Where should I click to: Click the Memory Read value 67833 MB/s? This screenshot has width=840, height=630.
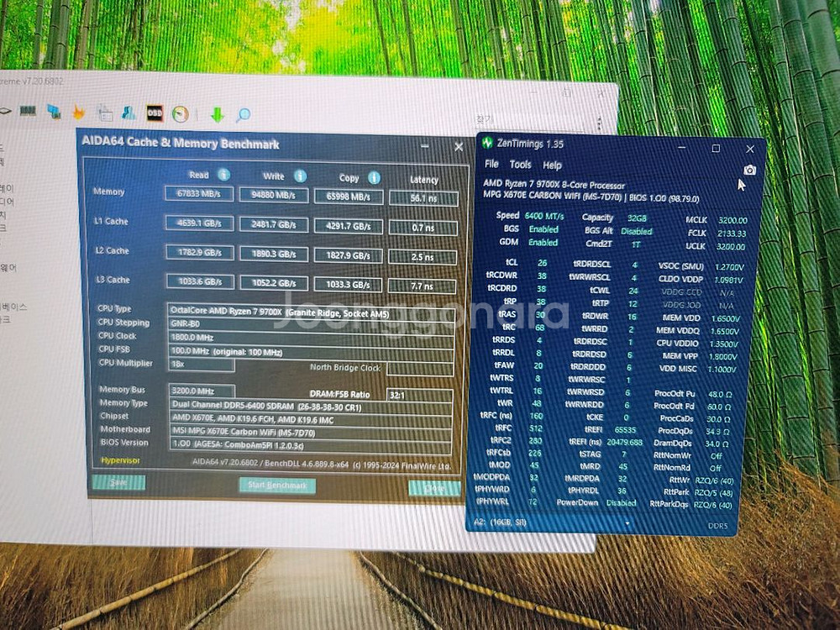pyautogui.click(x=199, y=193)
